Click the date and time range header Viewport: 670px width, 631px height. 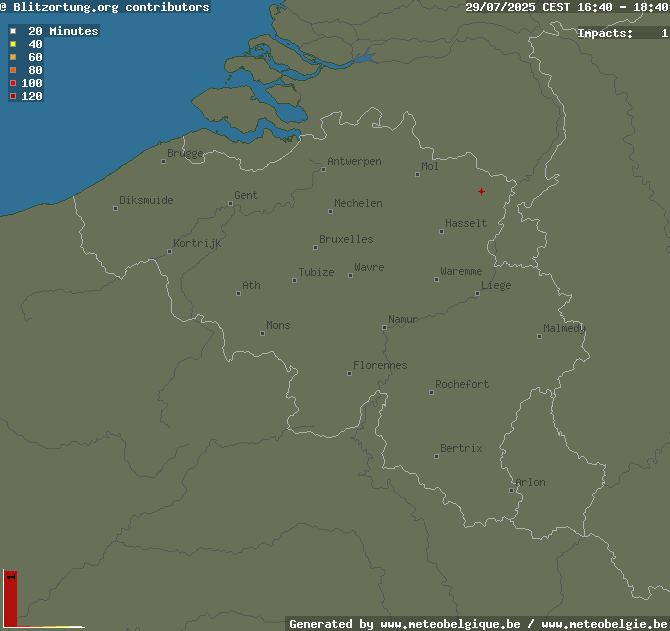click(567, 7)
